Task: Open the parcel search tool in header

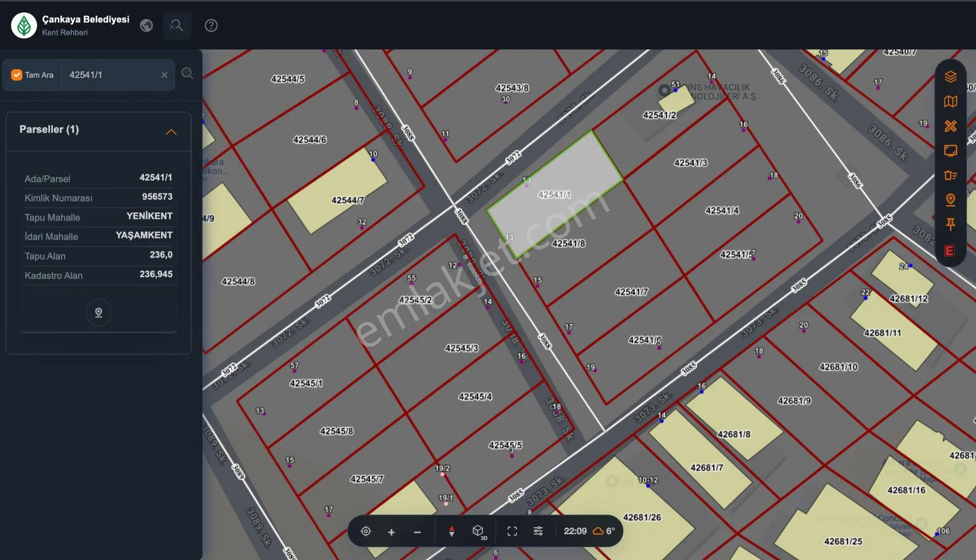Action: point(177,25)
